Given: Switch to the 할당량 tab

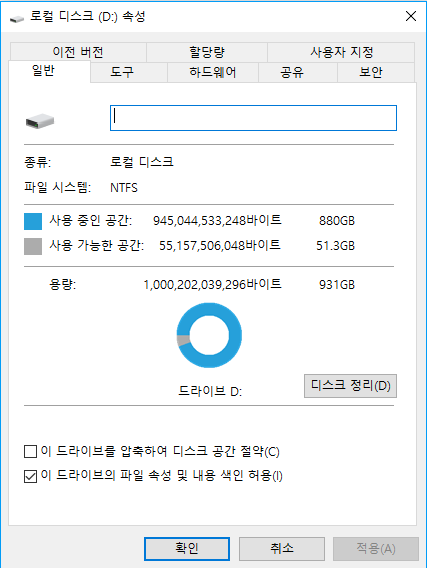Looking at the screenshot, I should 207,52.
